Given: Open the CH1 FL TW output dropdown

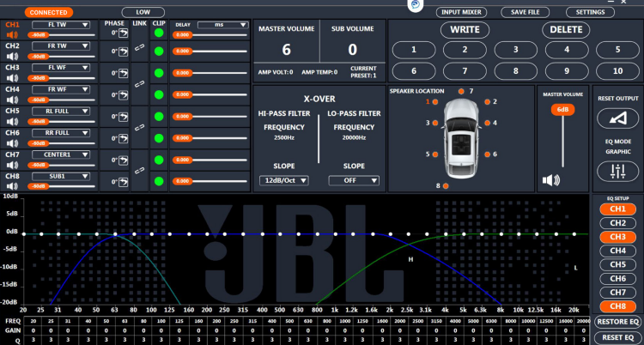Looking at the screenshot, I should point(61,25).
